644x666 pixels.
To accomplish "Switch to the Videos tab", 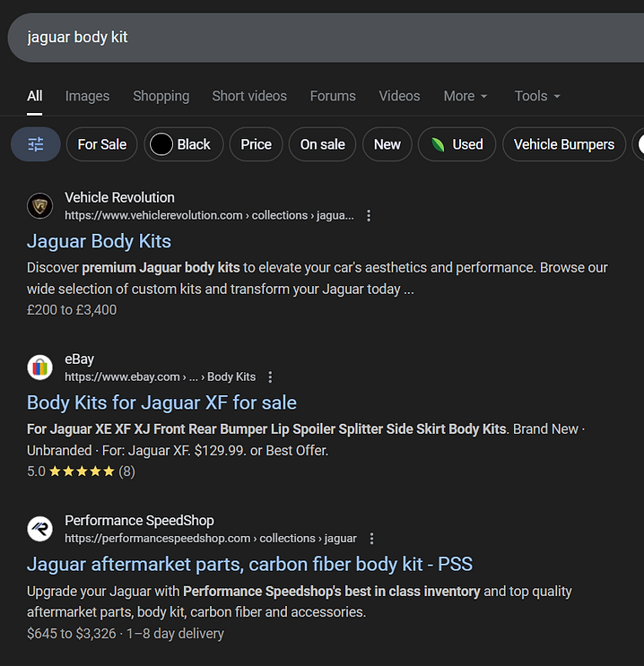I will [x=399, y=96].
